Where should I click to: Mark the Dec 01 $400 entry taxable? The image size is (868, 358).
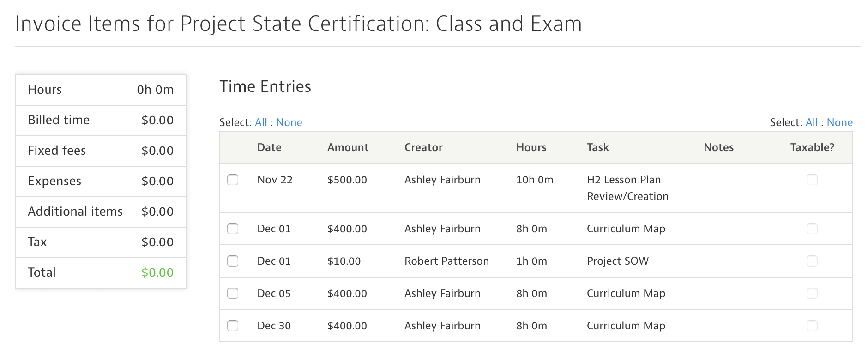(x=812, y=229)
